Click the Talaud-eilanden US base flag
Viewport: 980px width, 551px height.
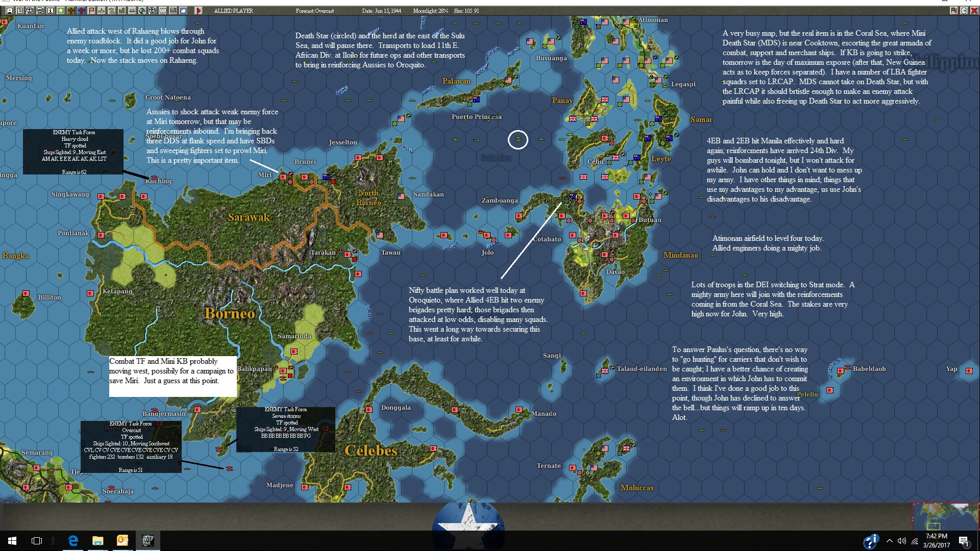pyautogui.click(x=605, y=371)
